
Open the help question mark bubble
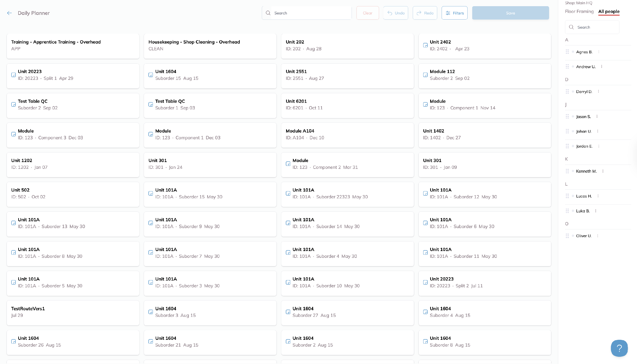619,348
